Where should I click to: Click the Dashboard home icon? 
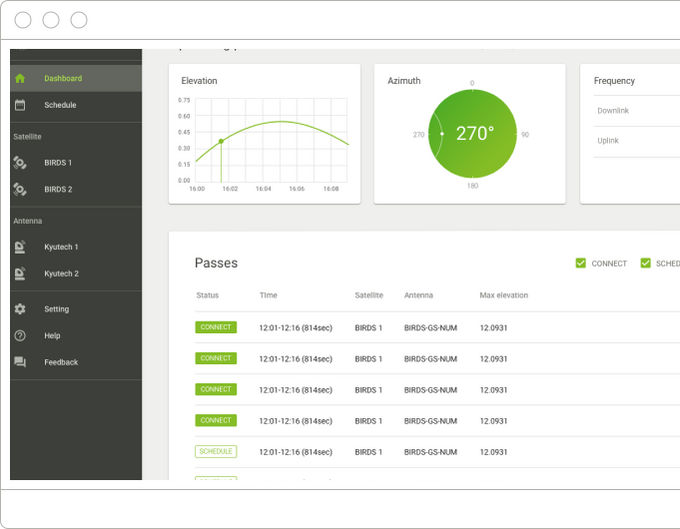(x=20, y=78)
